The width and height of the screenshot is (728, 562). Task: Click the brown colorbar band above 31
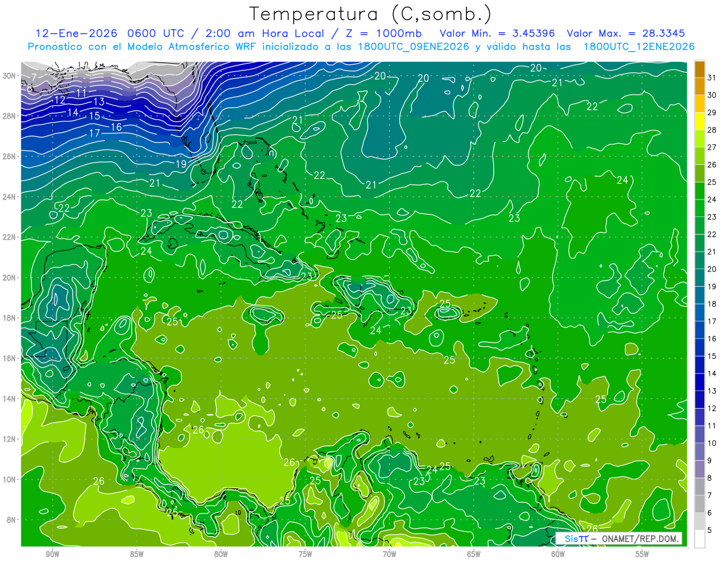click(699, 70)
